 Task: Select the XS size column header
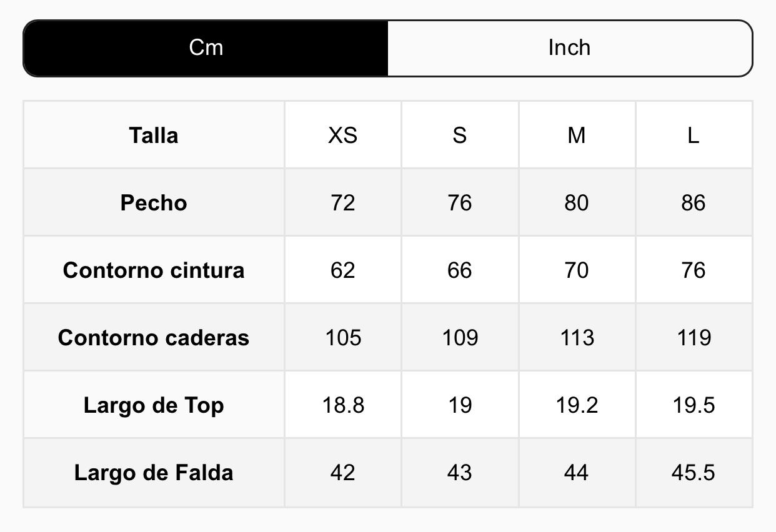click(343, 135)
